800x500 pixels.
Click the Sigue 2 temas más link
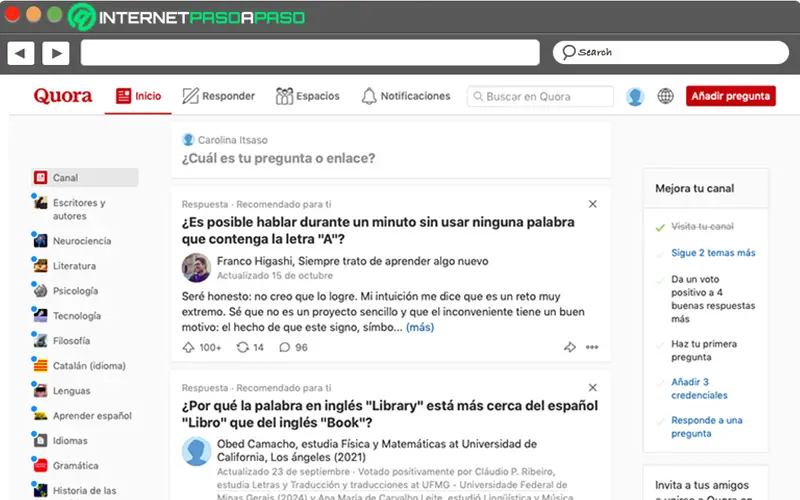pyautogui.click(x=713, y=253)
